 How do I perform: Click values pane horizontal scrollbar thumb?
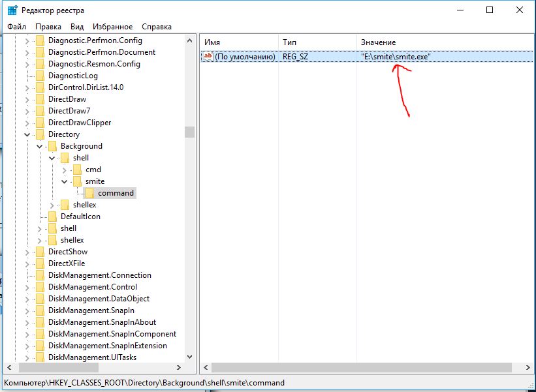361,367
